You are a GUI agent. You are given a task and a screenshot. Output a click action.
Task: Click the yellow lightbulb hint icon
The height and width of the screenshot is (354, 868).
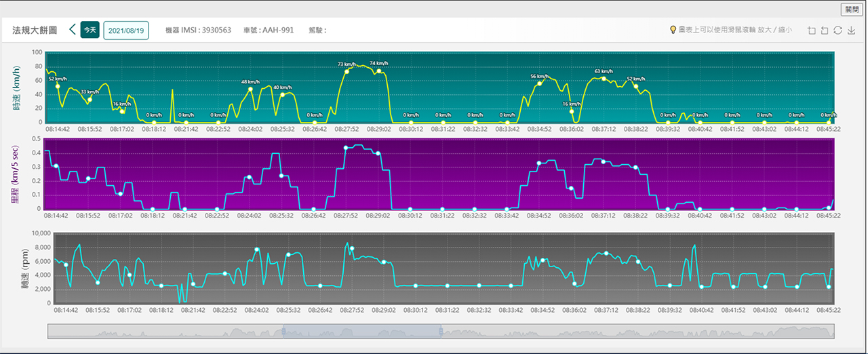pyautogui.click(x=673, y=30)
